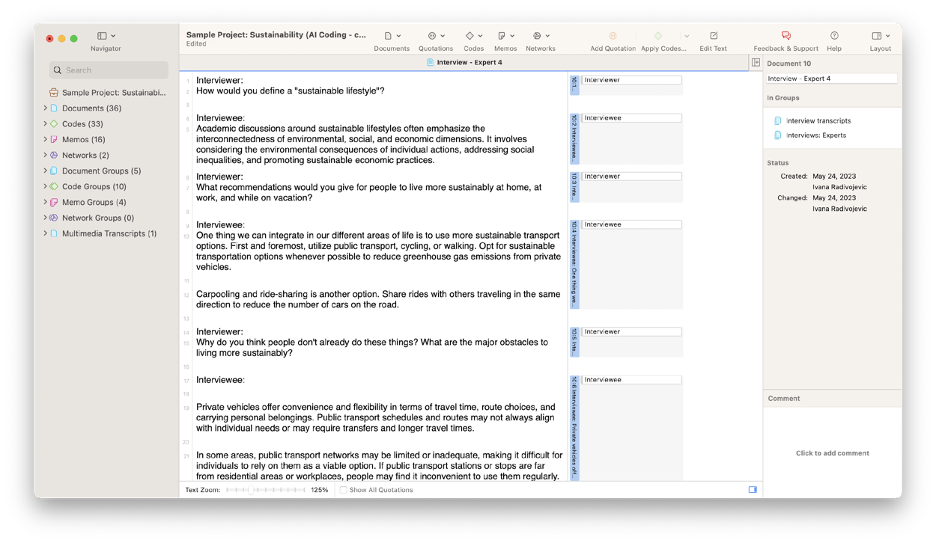Click the Codes diamond toolbar icon
Image resolution: width=936 pixels, height=544 pixels.
pos(470,36)
